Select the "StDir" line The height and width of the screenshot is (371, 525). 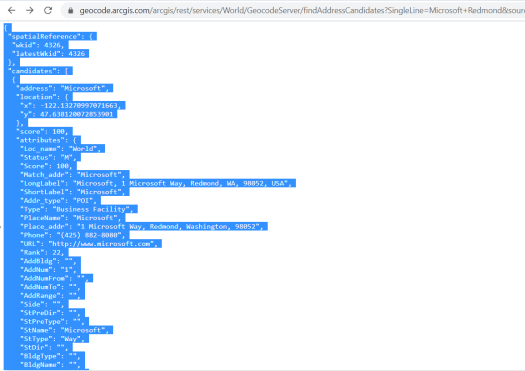point(46,348)
